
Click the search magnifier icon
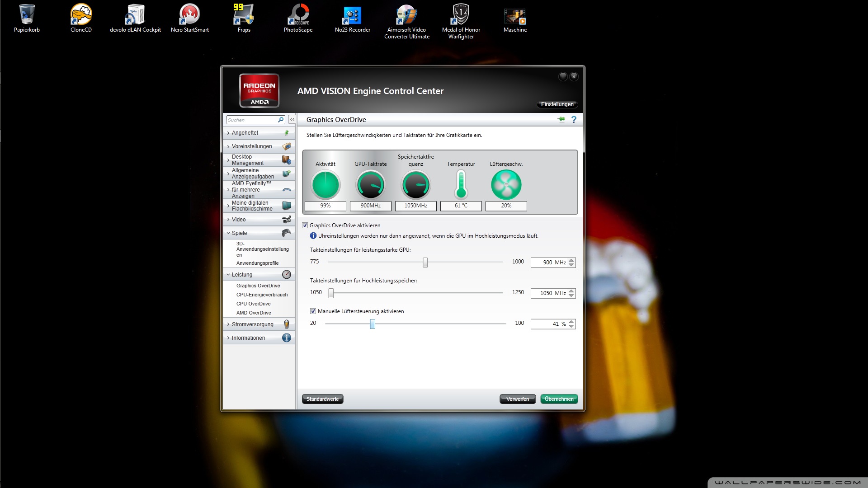[281, 120]
